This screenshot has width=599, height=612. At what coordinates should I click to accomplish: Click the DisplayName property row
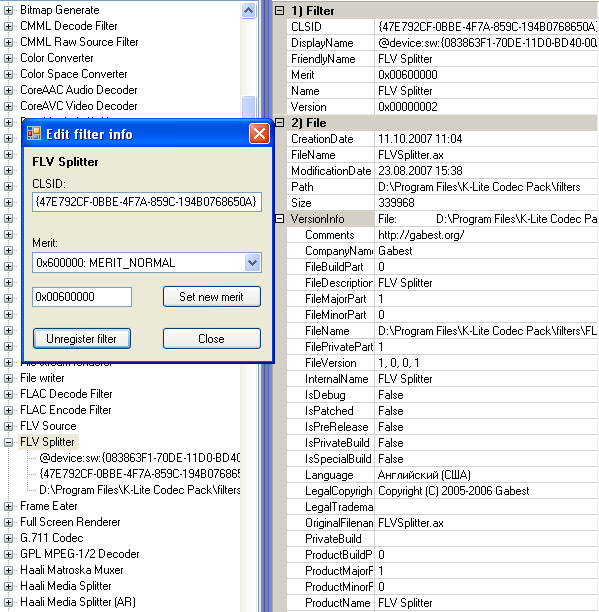pos(442,43)
